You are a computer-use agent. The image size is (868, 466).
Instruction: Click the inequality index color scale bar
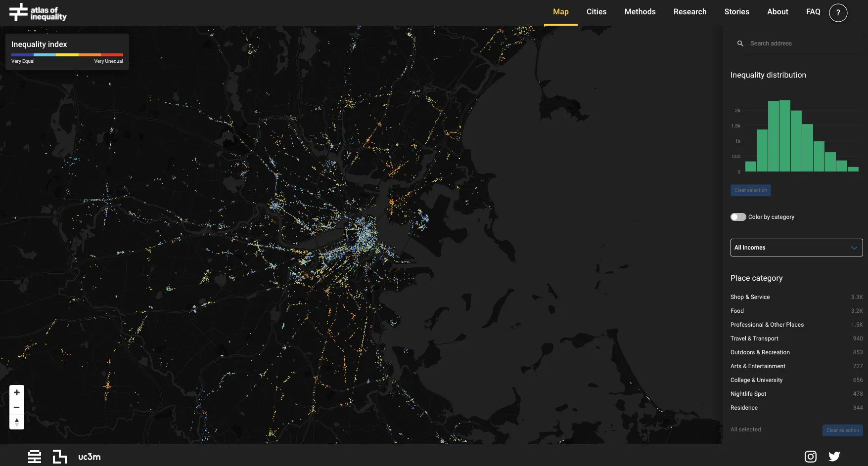[x=67, y=55]
